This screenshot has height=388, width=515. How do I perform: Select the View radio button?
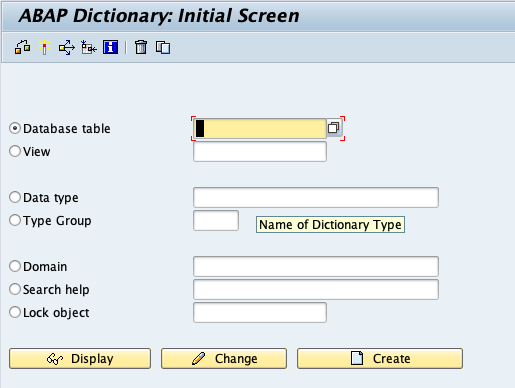[15, 151]
